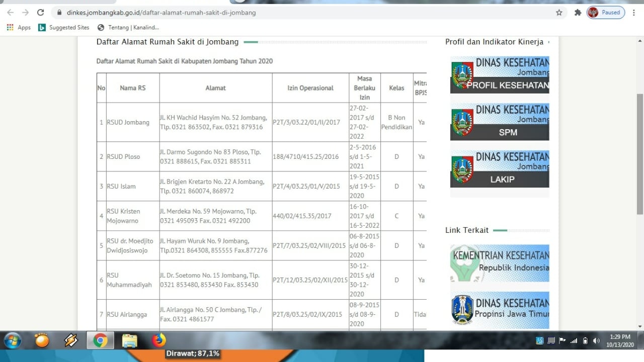Open File Explorer from taskbar
644x362 pixels.
[129, 341]
